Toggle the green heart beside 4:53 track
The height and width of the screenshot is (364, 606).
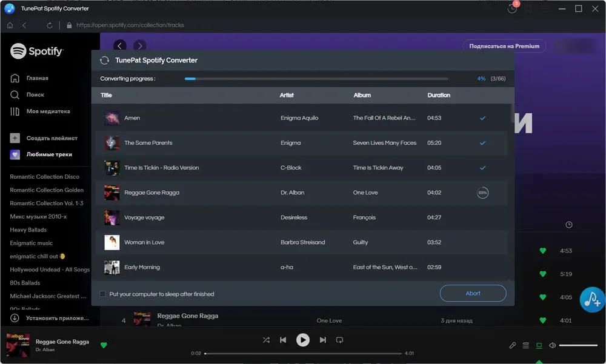542,251
